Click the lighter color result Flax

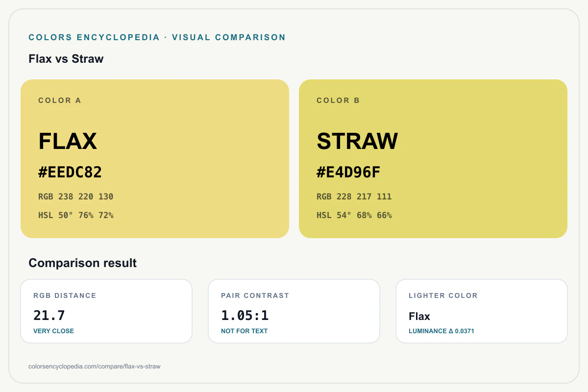[x=419, y=317]
